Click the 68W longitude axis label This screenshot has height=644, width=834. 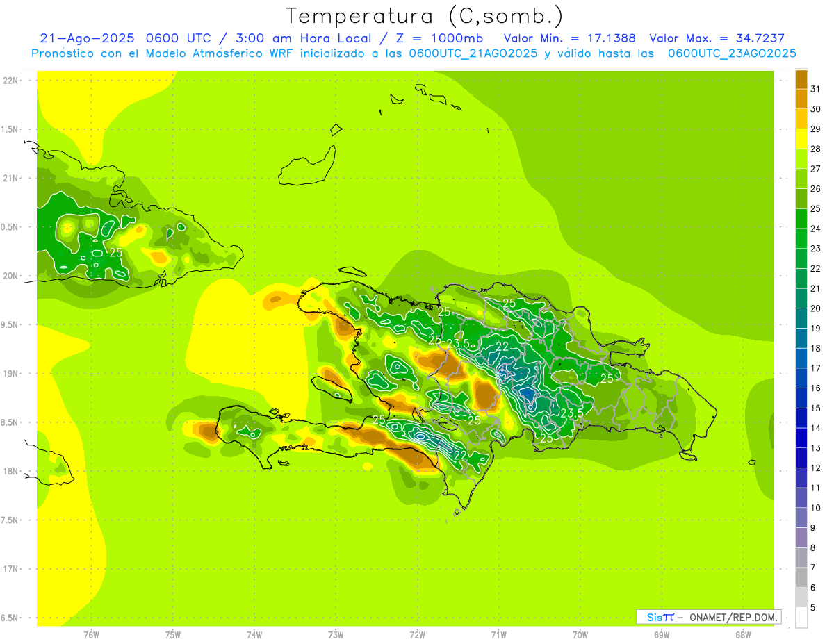[743, 635]
